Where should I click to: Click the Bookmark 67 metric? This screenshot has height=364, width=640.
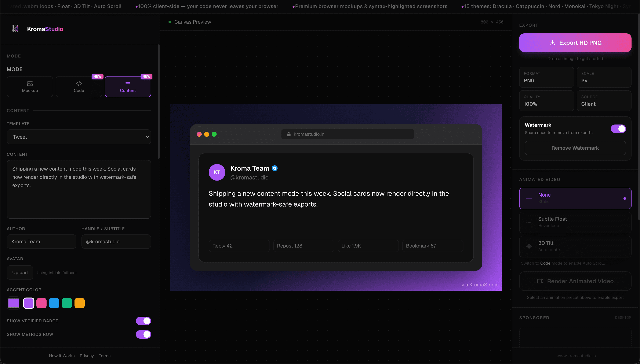(433, 246)
